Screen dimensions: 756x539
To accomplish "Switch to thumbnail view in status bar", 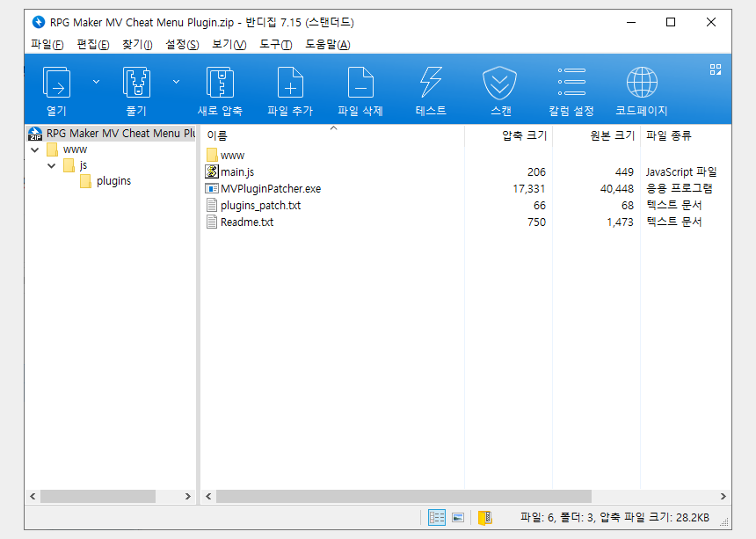I will [458, 517].
